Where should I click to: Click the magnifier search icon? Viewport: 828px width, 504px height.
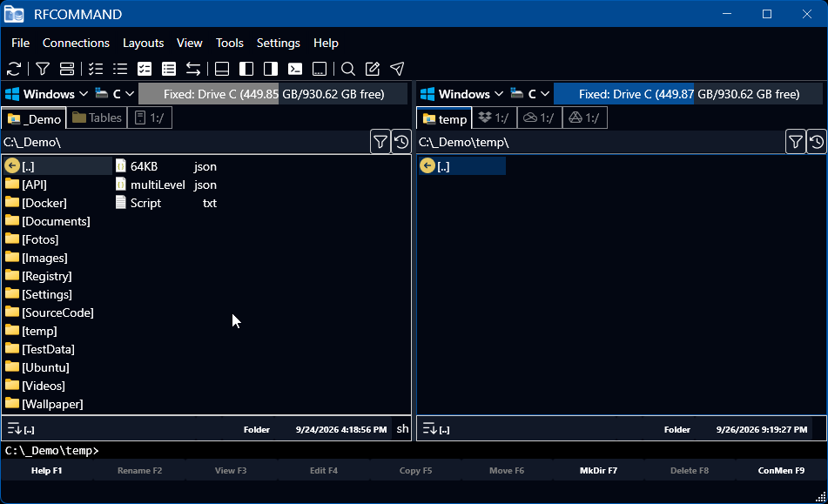348,69
